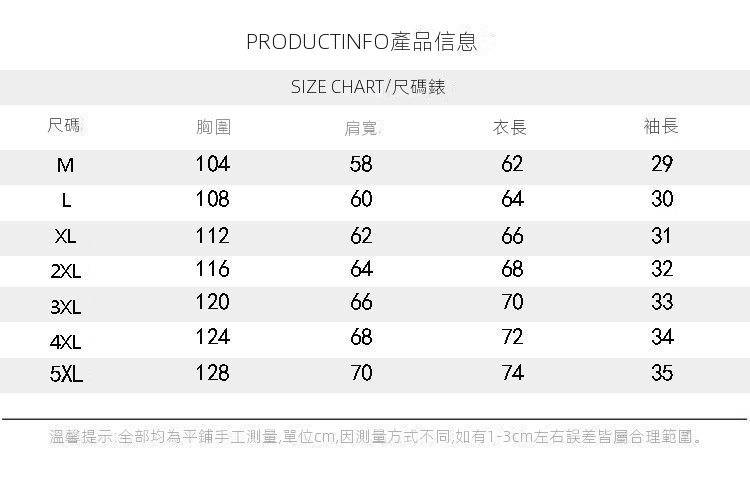Select the L size row label
The width and height of the screenshot is (750, 486).
click(66, 200)
